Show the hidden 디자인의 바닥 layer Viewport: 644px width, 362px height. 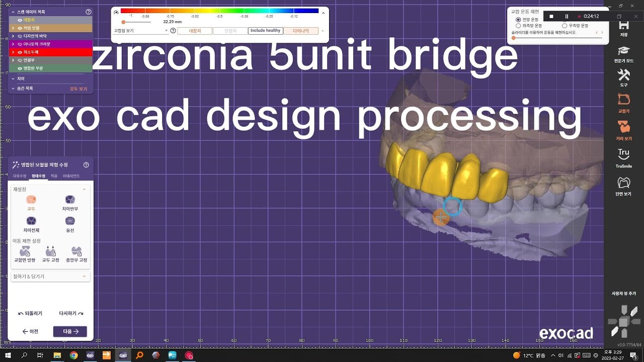[x=20, y=36]
